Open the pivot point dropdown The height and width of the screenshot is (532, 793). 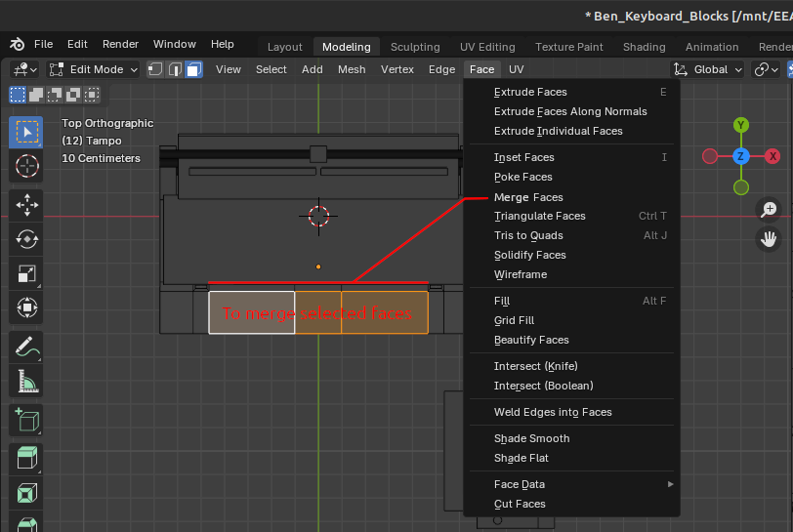coord(766,69)
